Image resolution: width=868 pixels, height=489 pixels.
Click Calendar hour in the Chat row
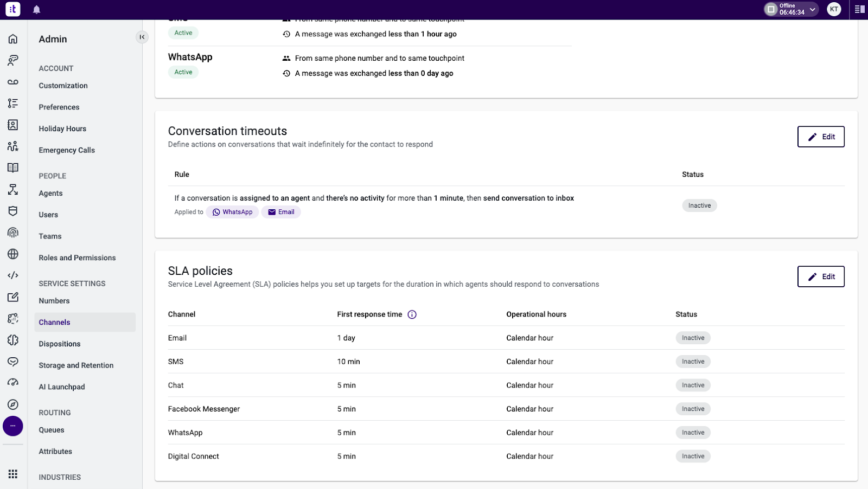click(x=529, y=385)
